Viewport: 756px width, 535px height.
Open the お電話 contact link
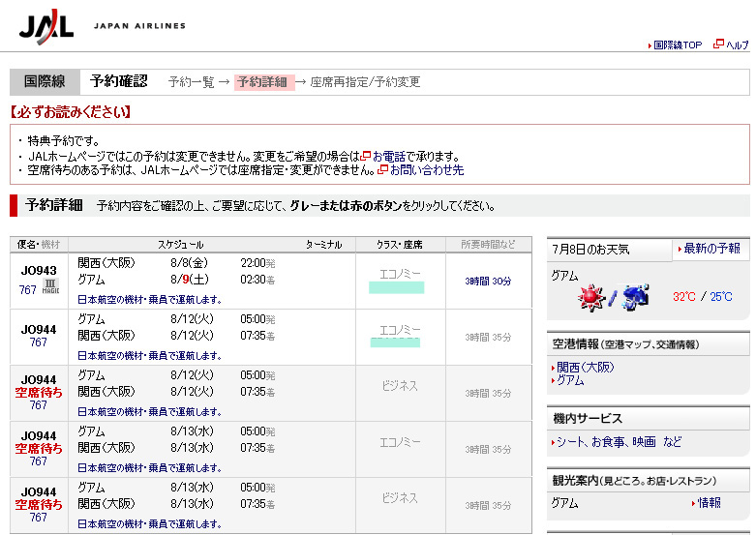[389, 156]
